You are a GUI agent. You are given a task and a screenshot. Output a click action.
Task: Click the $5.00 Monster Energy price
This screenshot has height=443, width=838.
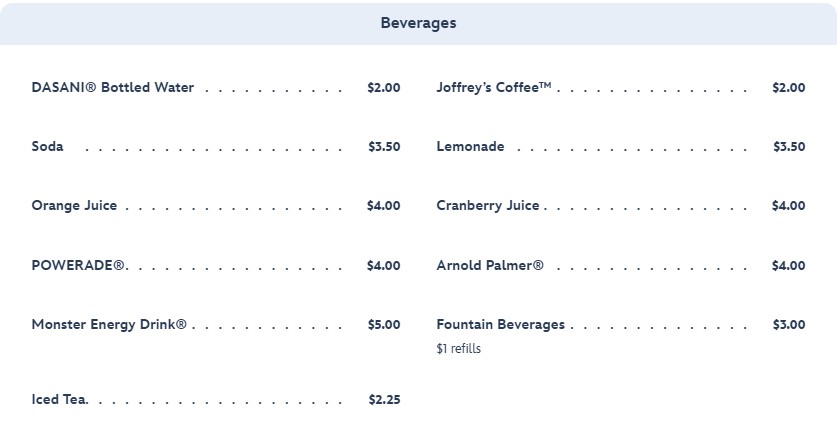point(383,325)
